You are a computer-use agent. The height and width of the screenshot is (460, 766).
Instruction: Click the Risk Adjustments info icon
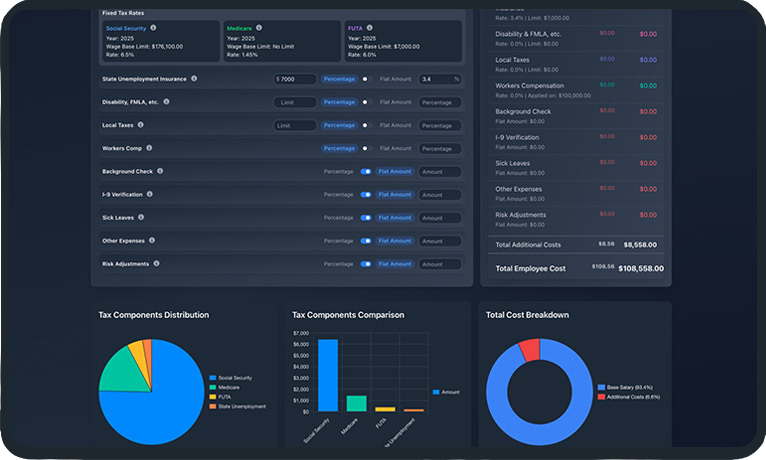[x=157, y=264]
